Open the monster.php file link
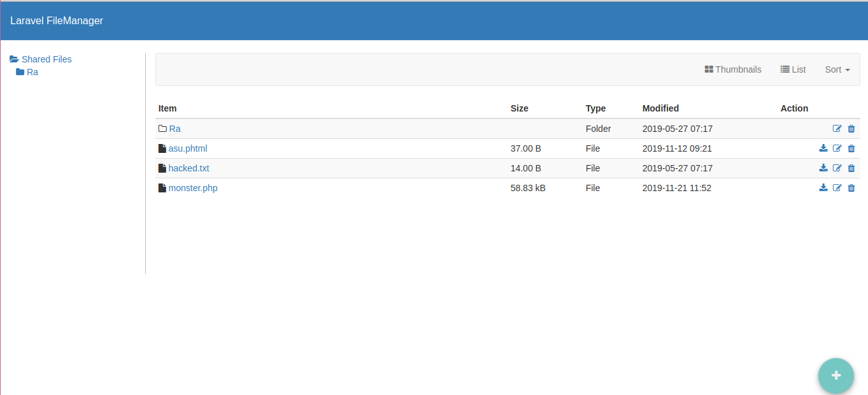Screen dimensions: 868x395 tap(193, 188)
